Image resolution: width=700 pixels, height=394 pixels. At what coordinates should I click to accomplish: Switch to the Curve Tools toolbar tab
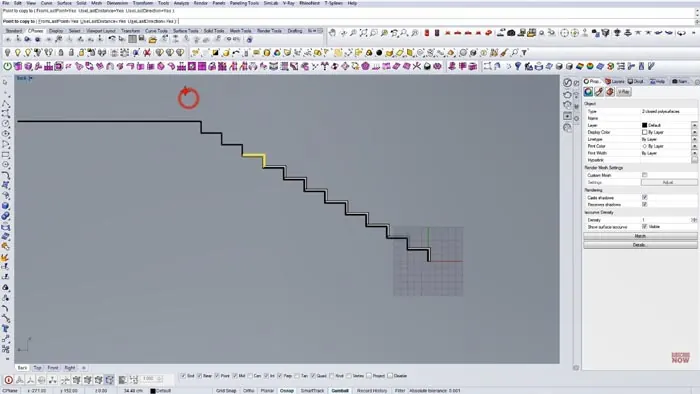click(x=156, y=31)
